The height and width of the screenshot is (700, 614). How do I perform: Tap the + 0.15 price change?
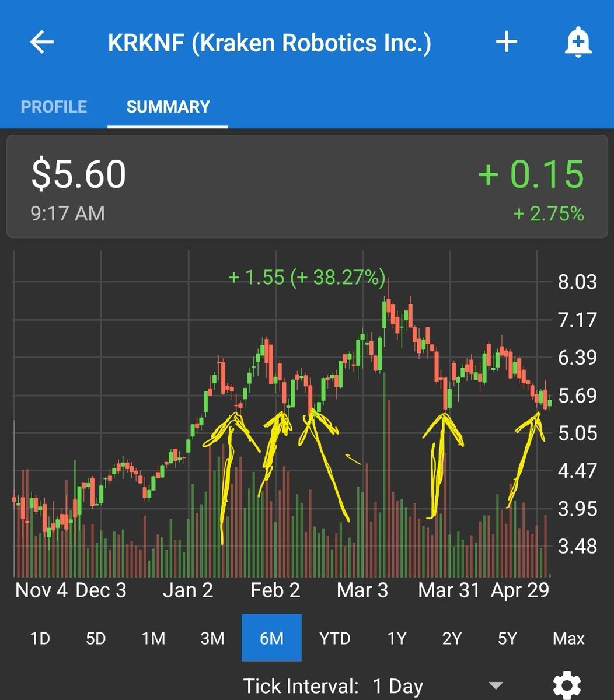click(531, 174)
